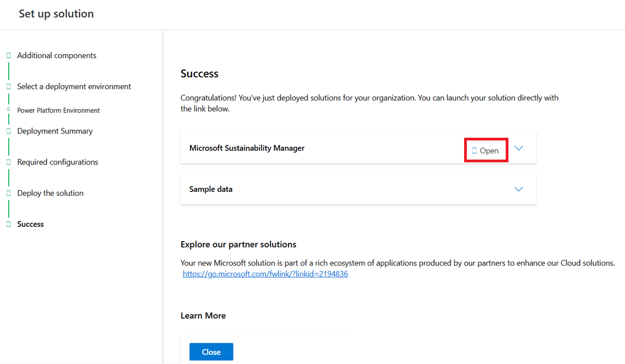Click step marker icon beside Success

pos(8,224)
